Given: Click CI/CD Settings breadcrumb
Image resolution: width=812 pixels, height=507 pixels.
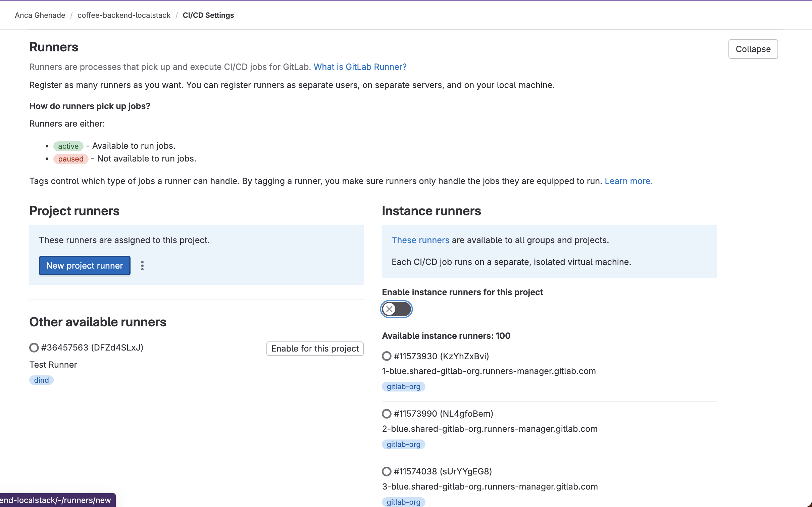Looking at the screenshot, I should 208,15.
